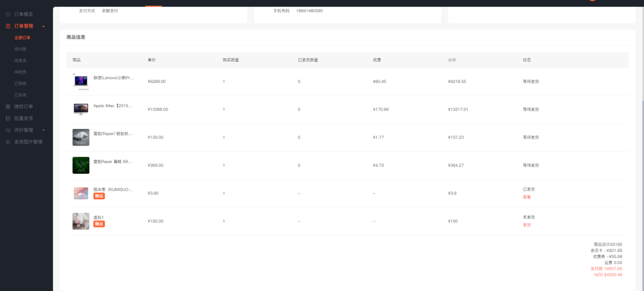Click the 优惠 column header
This screenshot has width=644, height=291.
377,60
